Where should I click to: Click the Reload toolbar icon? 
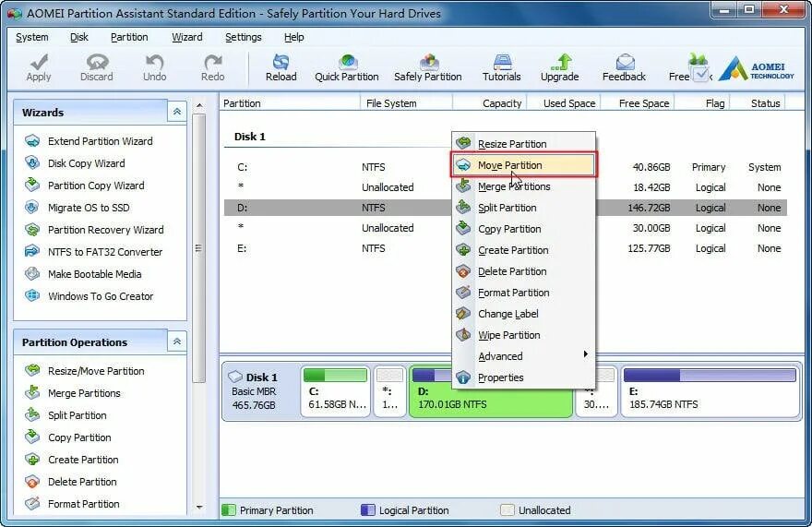281,68
